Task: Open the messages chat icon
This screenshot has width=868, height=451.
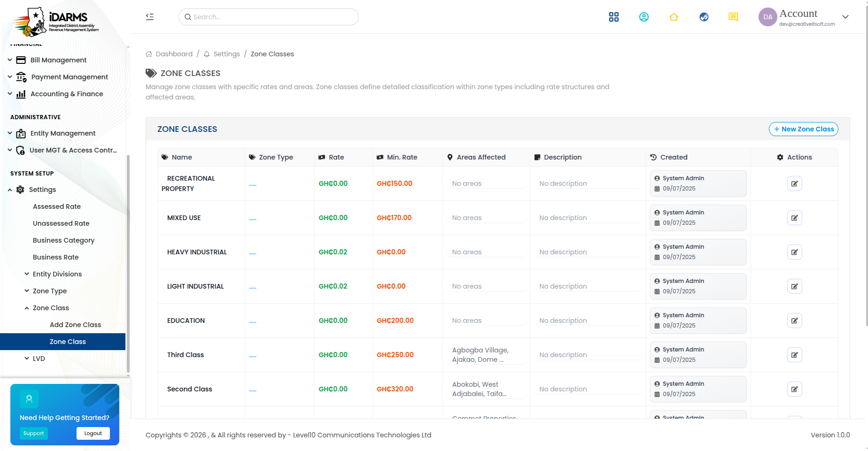Action: pyautogui.click(x=733, y=17)
